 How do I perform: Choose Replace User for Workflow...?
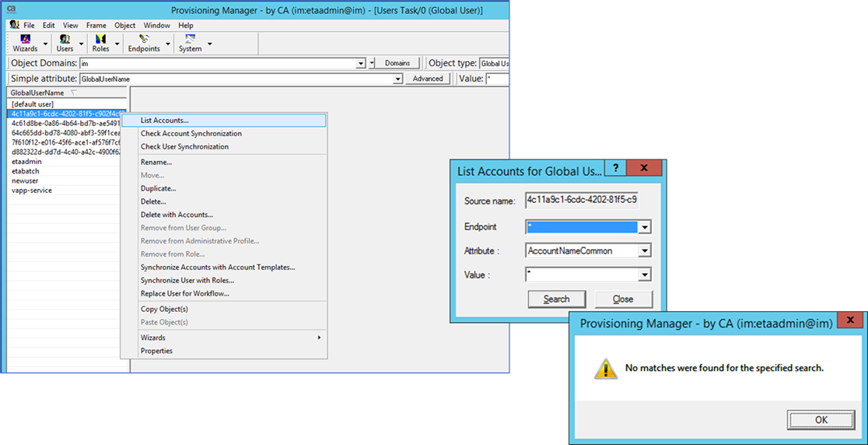tap(224, 293)
